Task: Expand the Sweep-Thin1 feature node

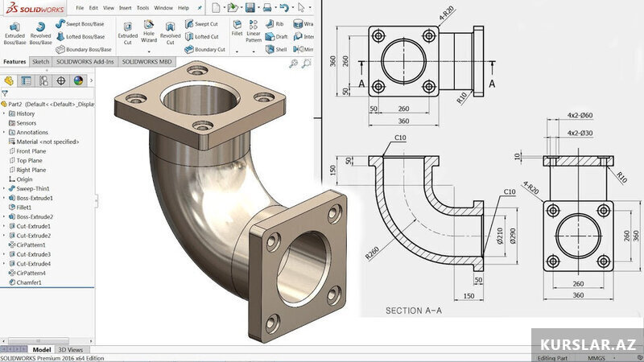Action: click(x=4, y=188)
